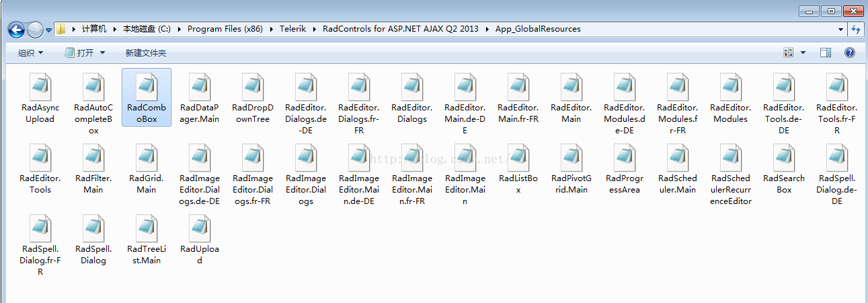Image resolution: width=868 pixels, height=303 pixels.
Task: Select RadImageEditor.Dialogs.de-DE file
Action: tap(200, 174)
